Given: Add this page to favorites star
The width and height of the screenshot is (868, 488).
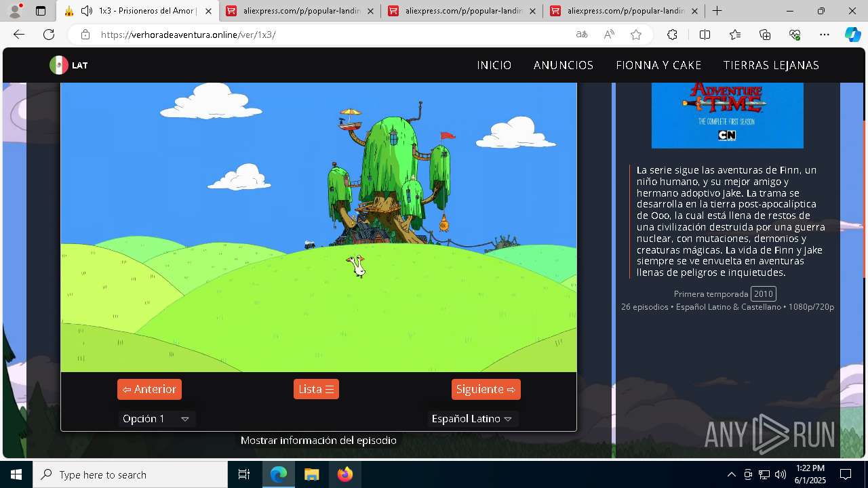Looking at the screenshot, I should pyautogui.click(x=636, y=35).
